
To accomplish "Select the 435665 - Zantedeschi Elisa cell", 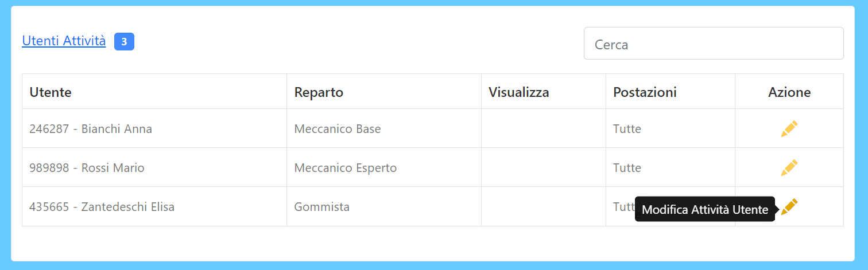I will tap(154, 206).
